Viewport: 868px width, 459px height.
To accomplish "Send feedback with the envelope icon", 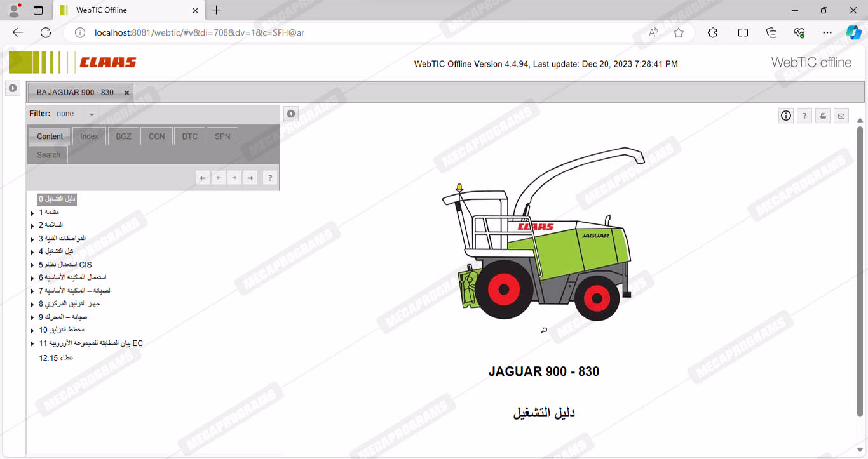I will (x=841, y=116).
